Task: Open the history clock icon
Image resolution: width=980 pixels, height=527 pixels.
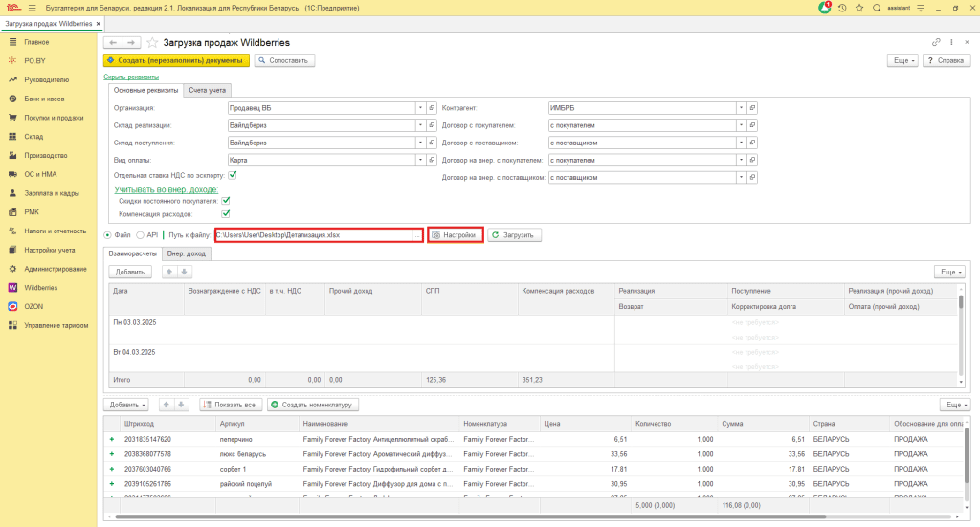Action: [842, 8]
